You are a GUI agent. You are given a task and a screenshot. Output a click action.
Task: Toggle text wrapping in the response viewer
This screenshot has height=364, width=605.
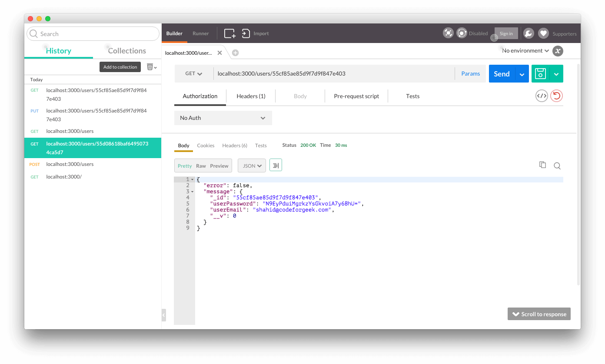click(x=276, y=165)
